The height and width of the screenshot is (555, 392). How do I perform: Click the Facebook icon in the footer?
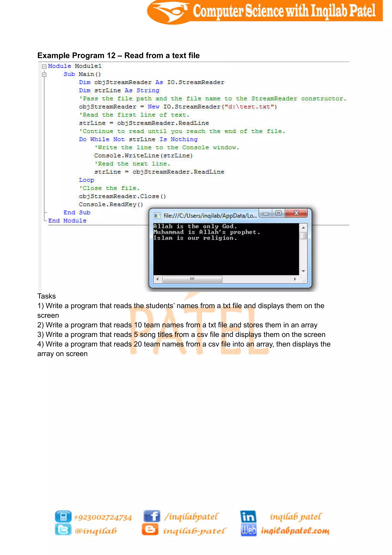point(152,516)
